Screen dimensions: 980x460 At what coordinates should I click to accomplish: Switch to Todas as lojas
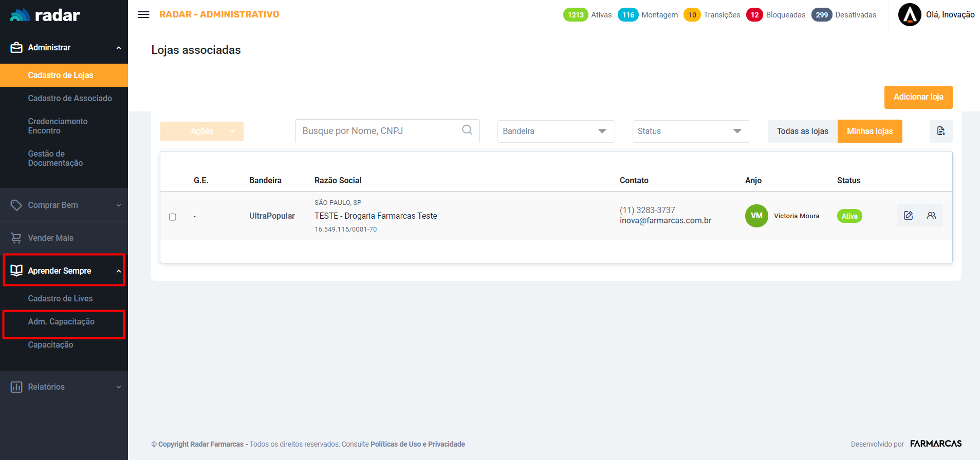click(x=802, y=131)
